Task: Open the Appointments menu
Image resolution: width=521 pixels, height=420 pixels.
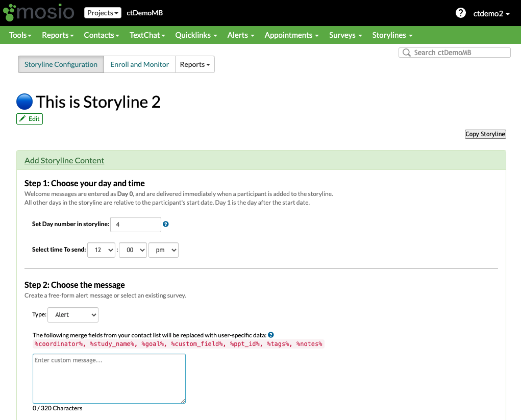Action: tap(291, 35)
